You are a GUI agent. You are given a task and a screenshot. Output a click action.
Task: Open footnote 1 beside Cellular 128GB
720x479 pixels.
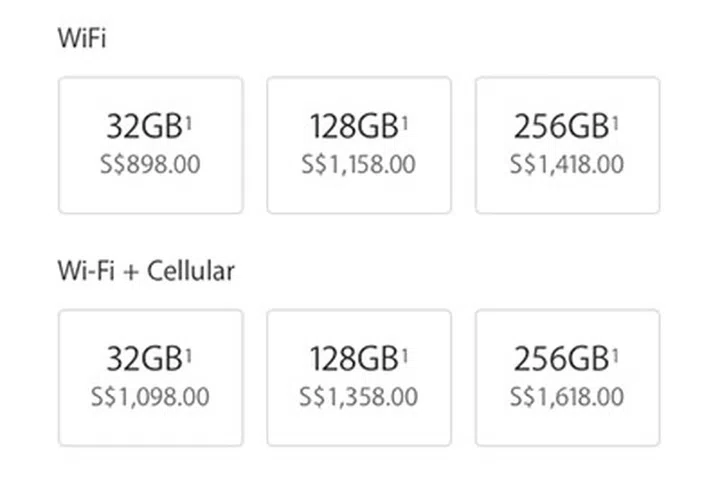pos(405,352)
